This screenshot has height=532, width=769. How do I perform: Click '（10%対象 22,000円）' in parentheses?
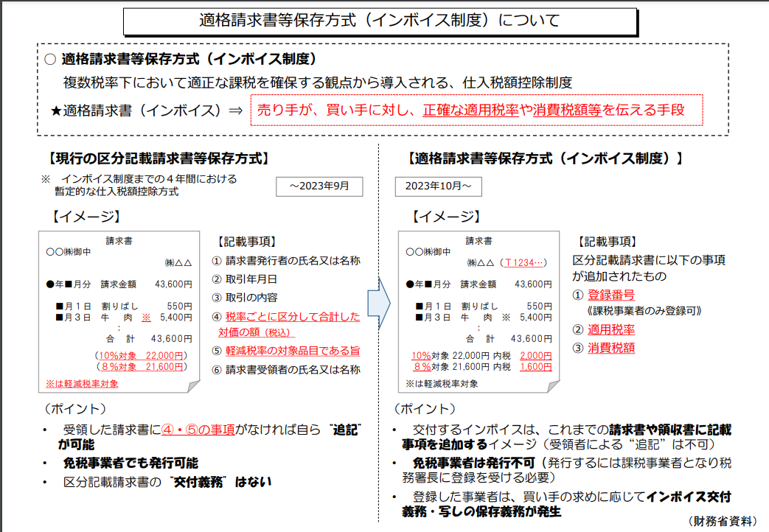click(x=141, y=355)
